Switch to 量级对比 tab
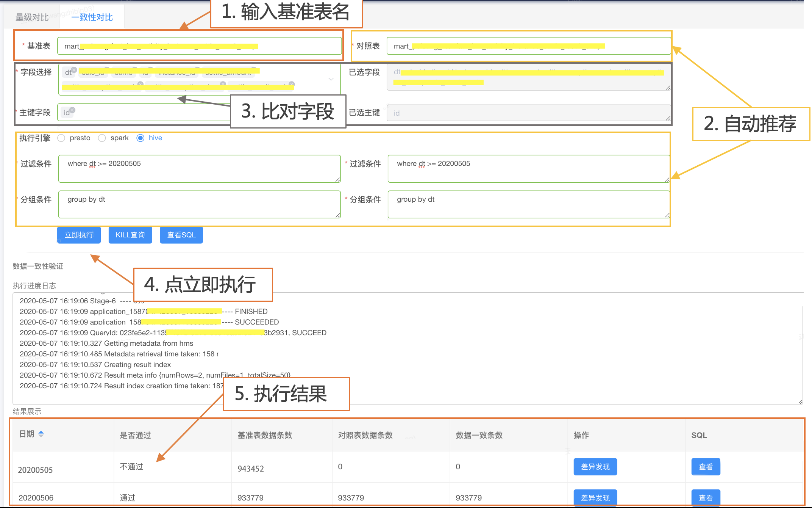This screenshot has height=508, width=812. click(x=32, y=17)
